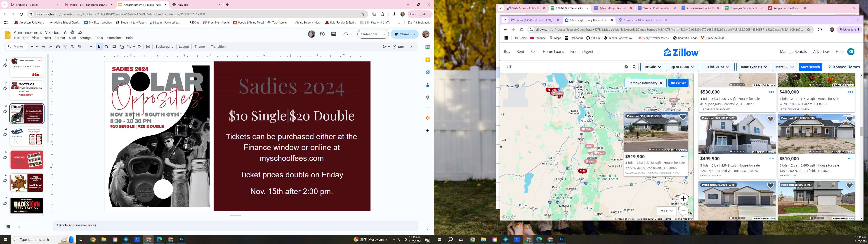Viewport: 868px width, 244px height.
Task: Click the undo arrow in Slides toolbar
Action: click(43, 47)
